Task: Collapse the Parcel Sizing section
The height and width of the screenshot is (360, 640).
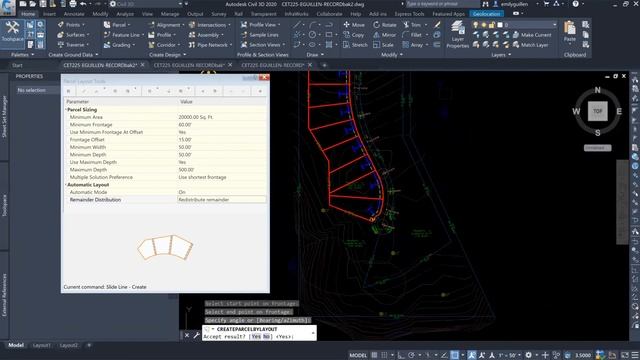Action: (x=66, y=110)
